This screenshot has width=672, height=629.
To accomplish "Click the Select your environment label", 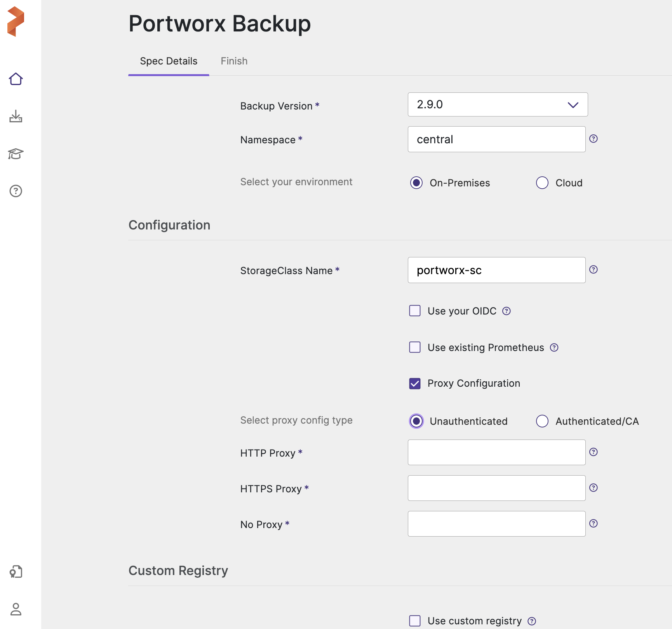I will coord(296,182).
